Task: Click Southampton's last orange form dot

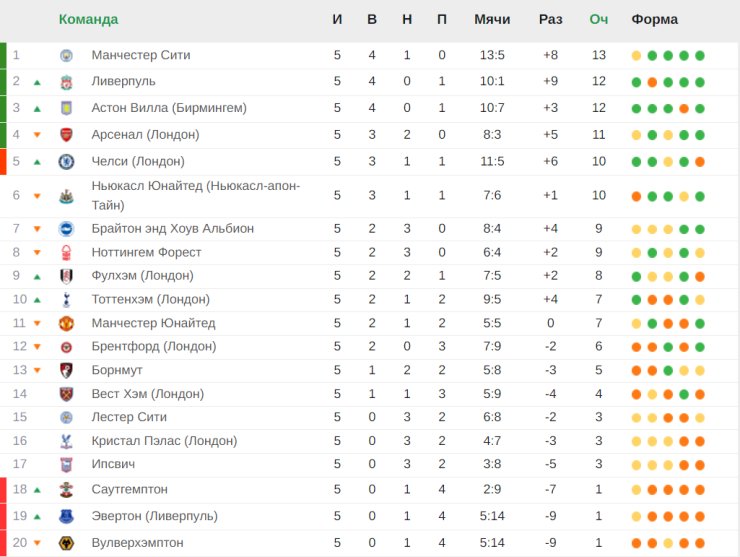Action: [700, 490]
